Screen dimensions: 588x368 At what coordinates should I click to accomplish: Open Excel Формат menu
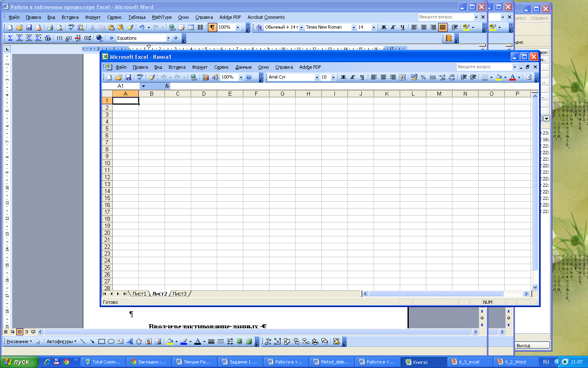[x=200, y=67]
